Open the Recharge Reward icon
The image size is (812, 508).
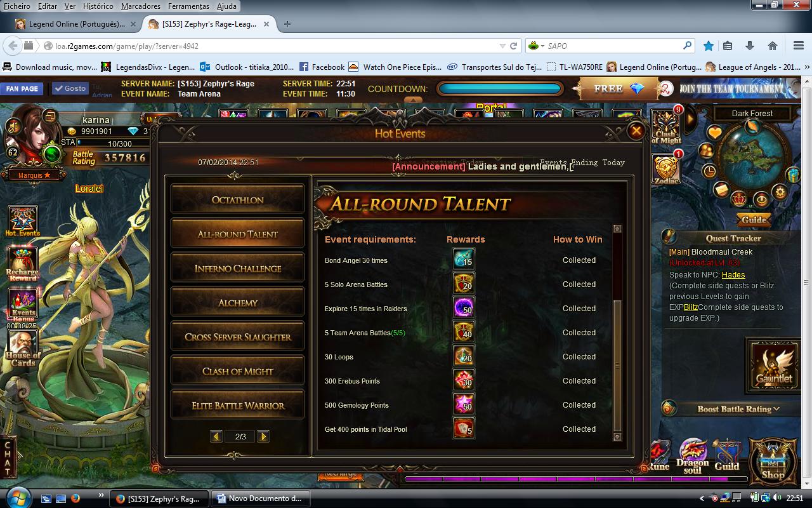click(23, 263)
